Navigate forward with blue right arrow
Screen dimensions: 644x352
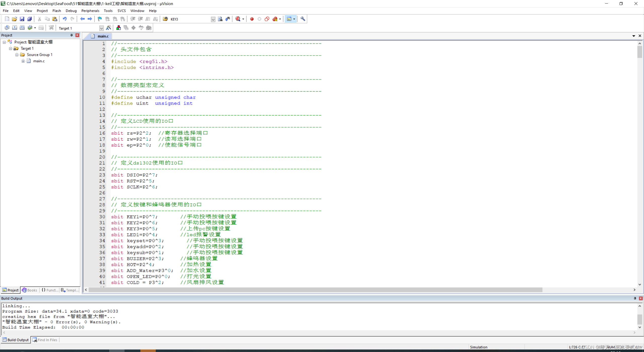pos(90,19)
